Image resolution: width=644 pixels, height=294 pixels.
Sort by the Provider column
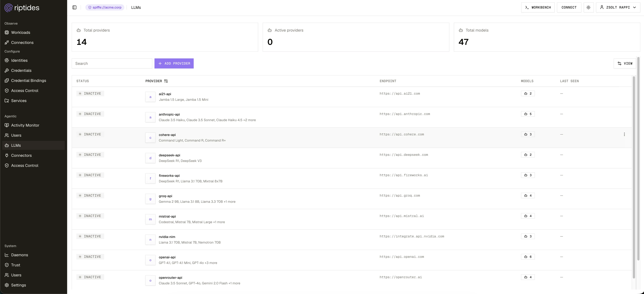[x=156, y=81]
